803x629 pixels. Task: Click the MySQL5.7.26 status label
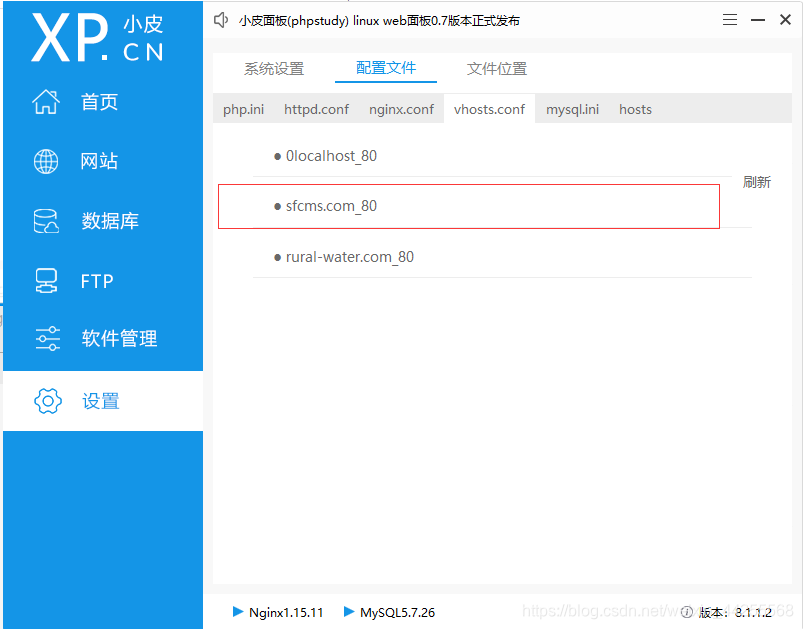[397, 612]
